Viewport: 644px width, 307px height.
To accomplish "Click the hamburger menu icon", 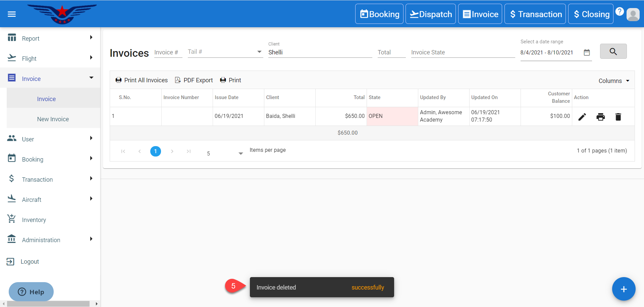I will coord(12,14).
